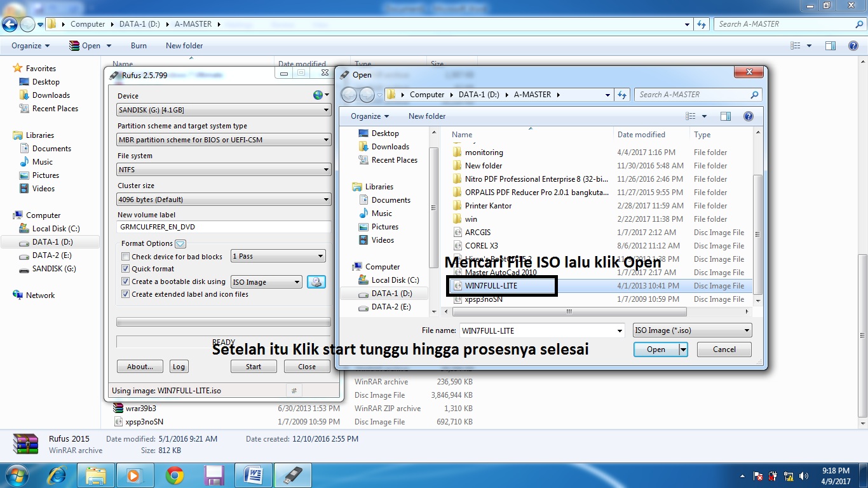This screenshot has width=868, height=488.
Task: Click the Forward arrow in the Open dialog
Action: [367, 95]
